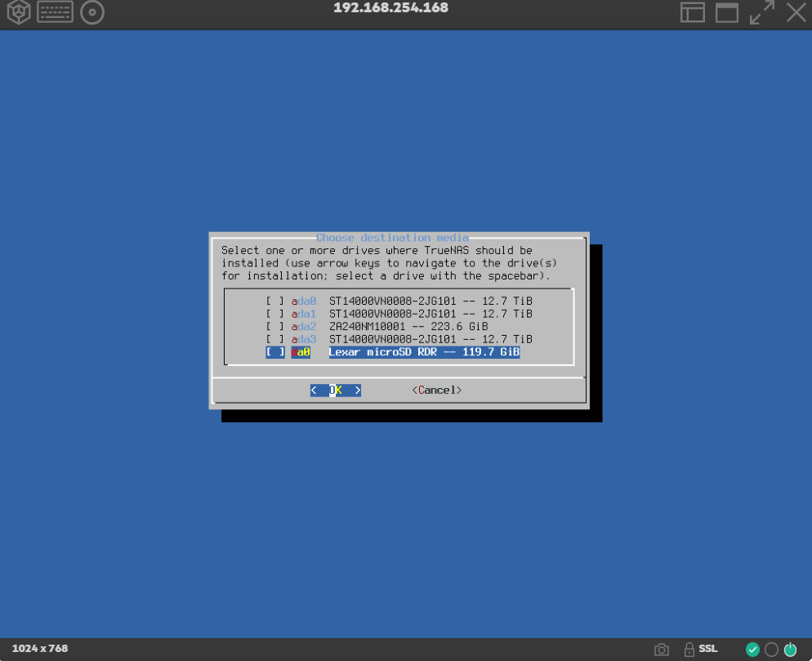Click the window layout panel icon

tap(693, 12)
